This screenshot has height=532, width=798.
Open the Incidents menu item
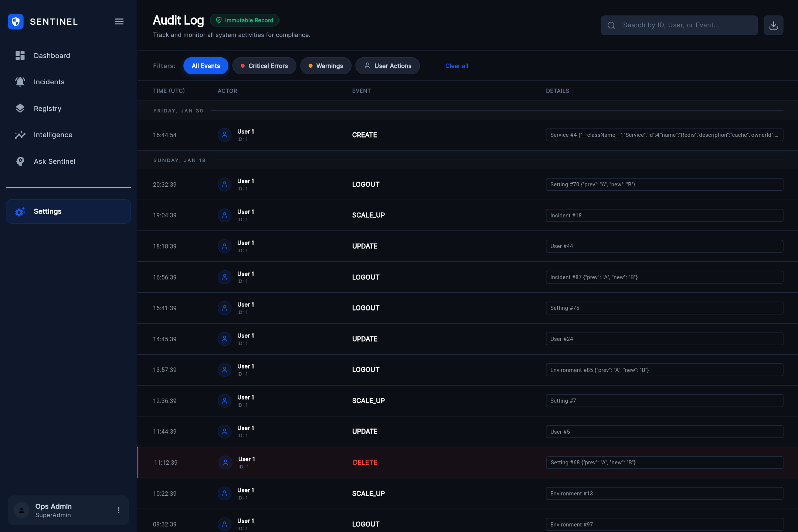(x=49, y=82)
